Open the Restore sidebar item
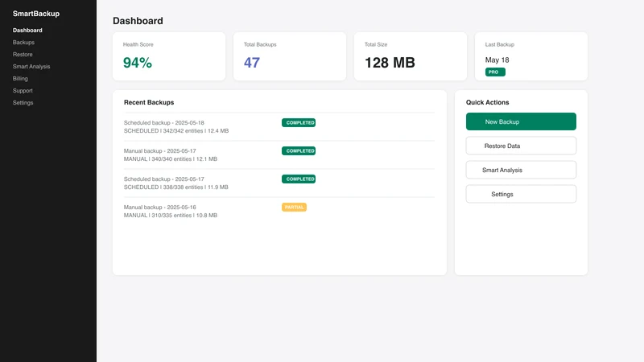The image size is (644, 362). (23, 54)
